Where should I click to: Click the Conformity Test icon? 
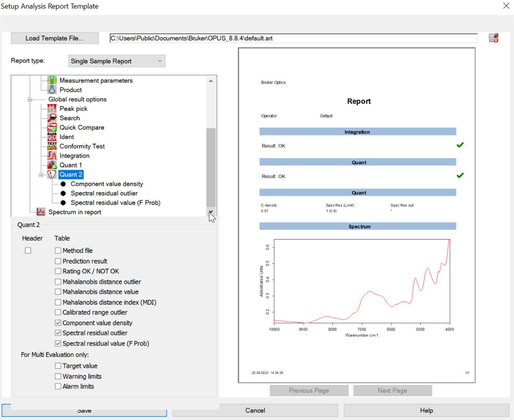(x=52, y=146)
